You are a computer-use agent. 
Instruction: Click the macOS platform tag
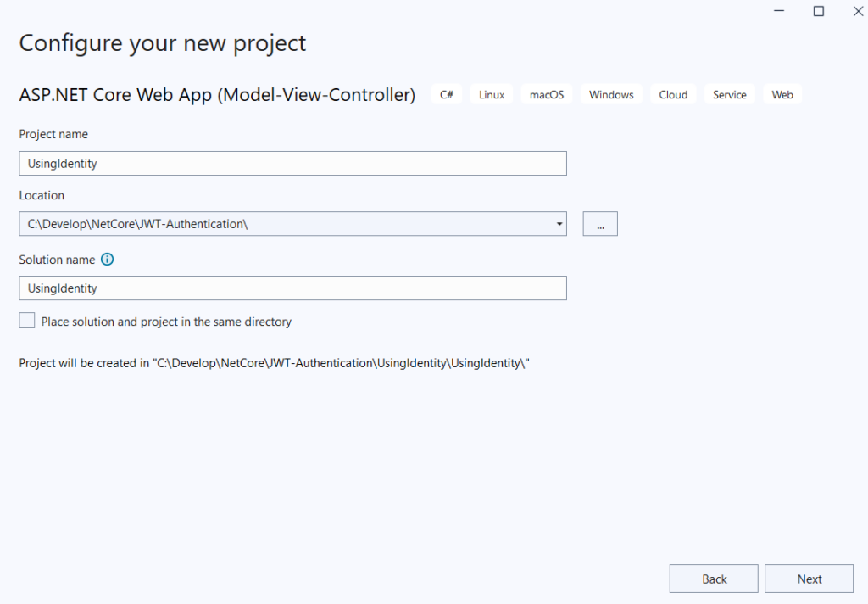coord(547,95)
